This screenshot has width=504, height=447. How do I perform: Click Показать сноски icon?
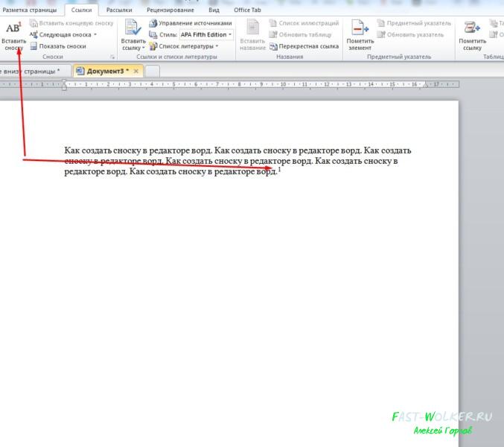point(34,46)
